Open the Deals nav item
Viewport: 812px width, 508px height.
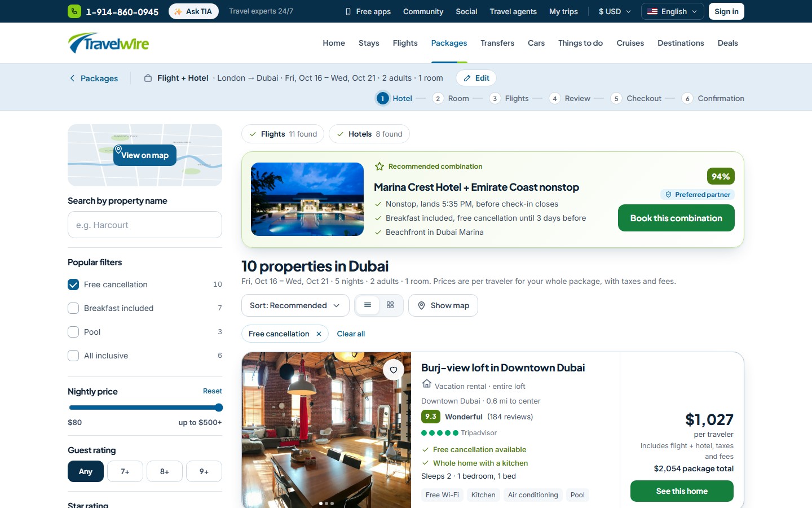point(727,43)
